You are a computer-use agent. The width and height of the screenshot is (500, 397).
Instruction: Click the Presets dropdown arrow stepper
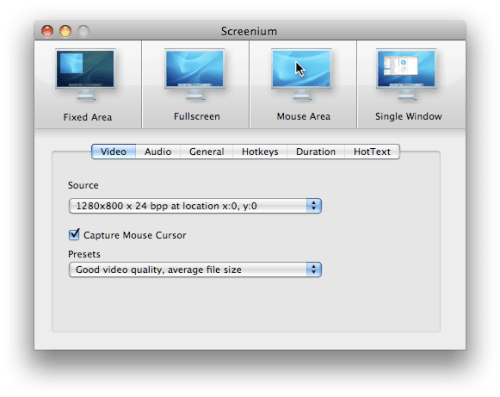tap(314, 270)
